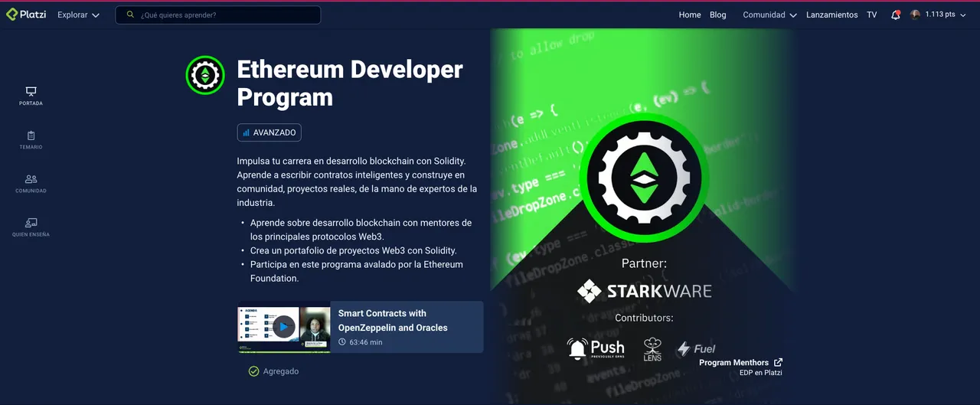The width and height of the screenshot is (980, 405).
Task: Open TV in top navigation
Action: 872,15
